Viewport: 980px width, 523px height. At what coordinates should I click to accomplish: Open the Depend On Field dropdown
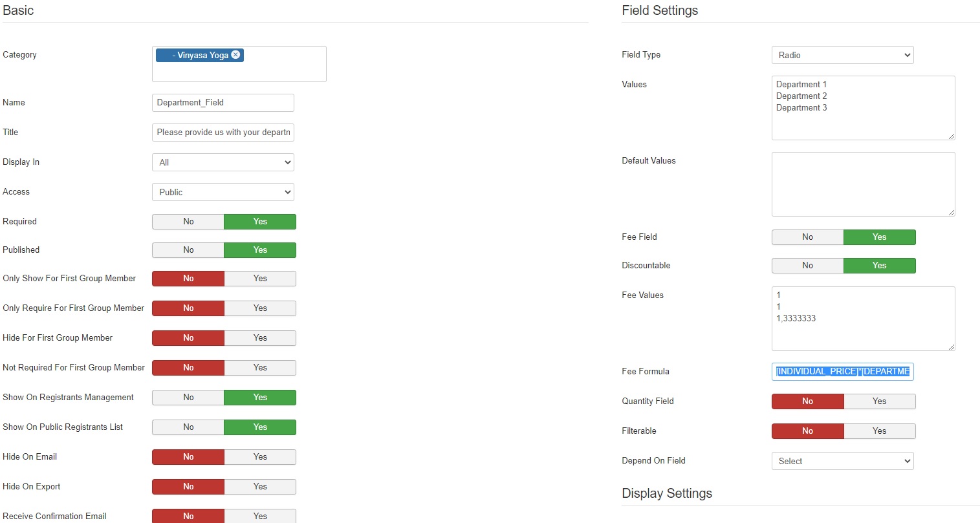pyautogui.click(x=842, y=461)
